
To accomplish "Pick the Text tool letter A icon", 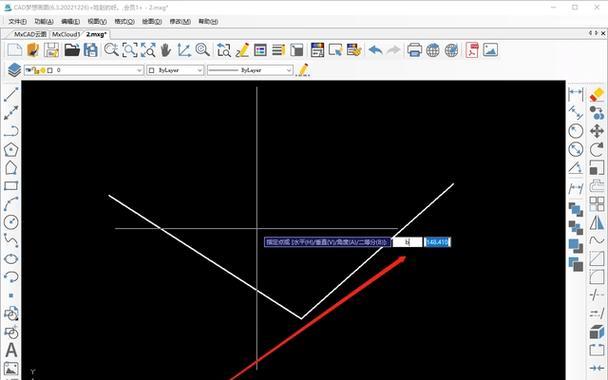I will pyautogui.click(x=11, y=350).
